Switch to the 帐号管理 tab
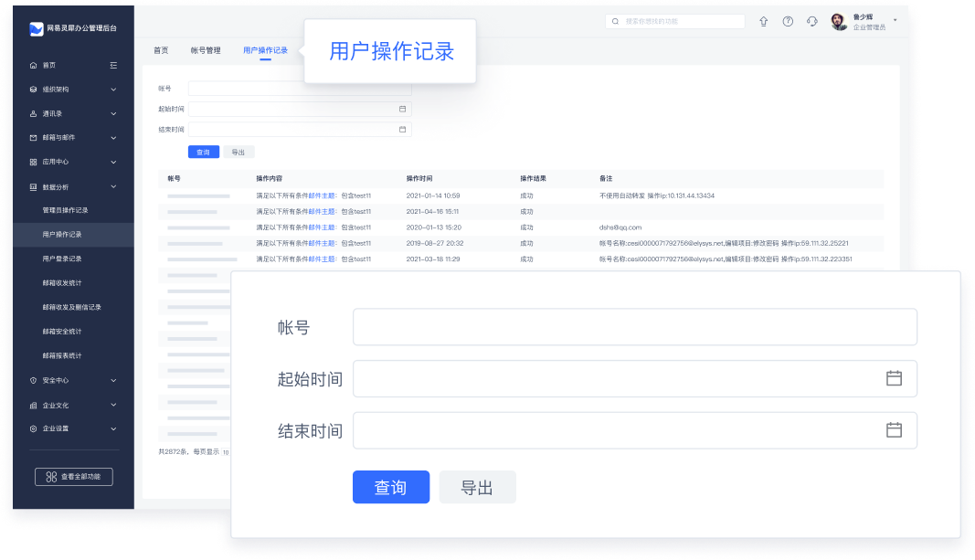Screen dimensions: 975x560 [x=206, y=50]
